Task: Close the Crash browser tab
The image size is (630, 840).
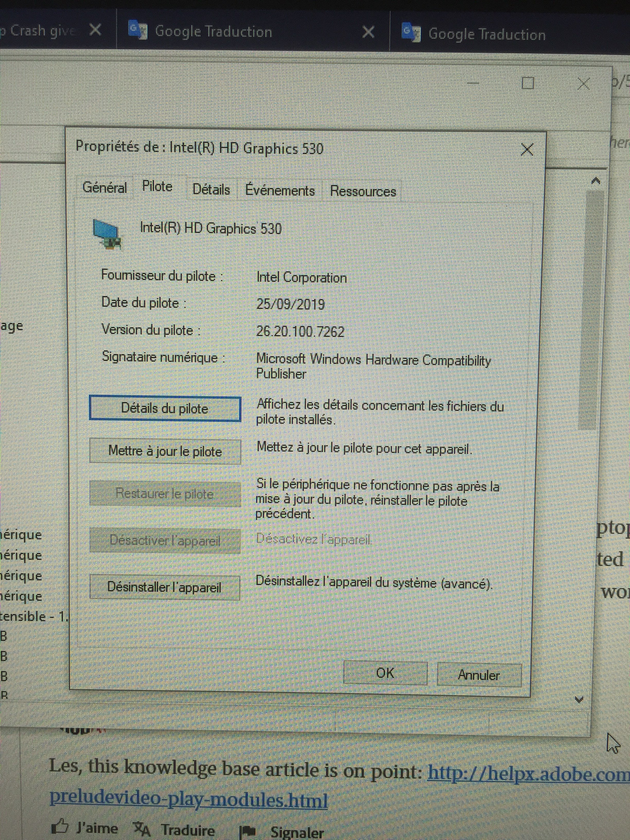Action: (x=95, y=30)
